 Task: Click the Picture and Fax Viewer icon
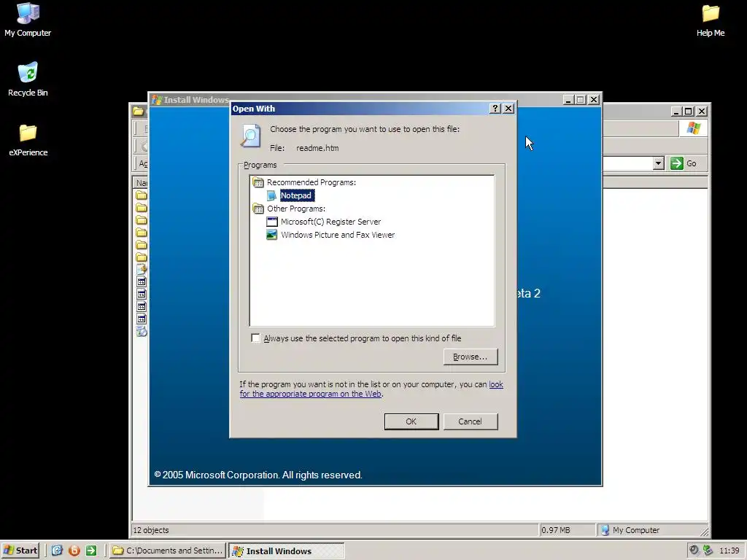pyautogui.click(x=271, y=235)
